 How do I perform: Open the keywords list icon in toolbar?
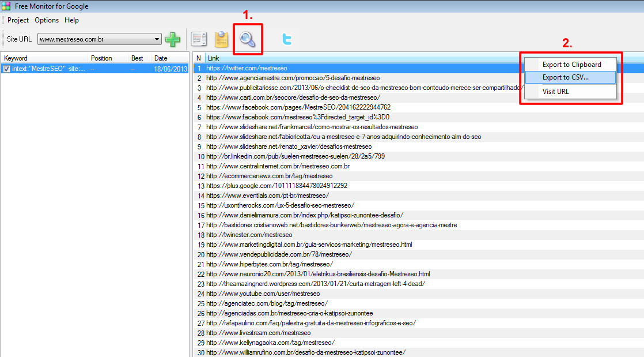point(199,39)
